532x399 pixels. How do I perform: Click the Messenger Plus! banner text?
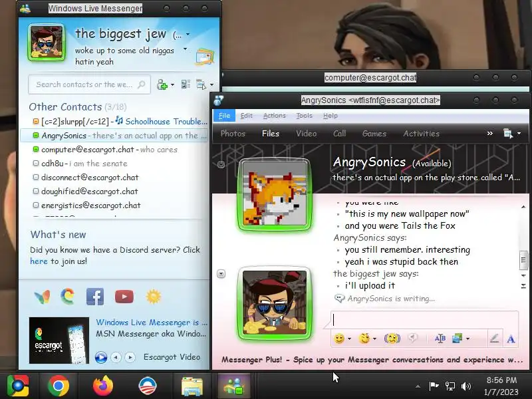pos(372,360)
